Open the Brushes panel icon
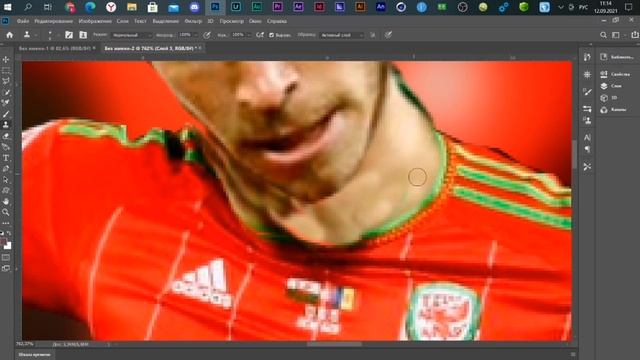The width and height of the screenshot is (640, 360). pyautogui.click(x=587, y=92)
